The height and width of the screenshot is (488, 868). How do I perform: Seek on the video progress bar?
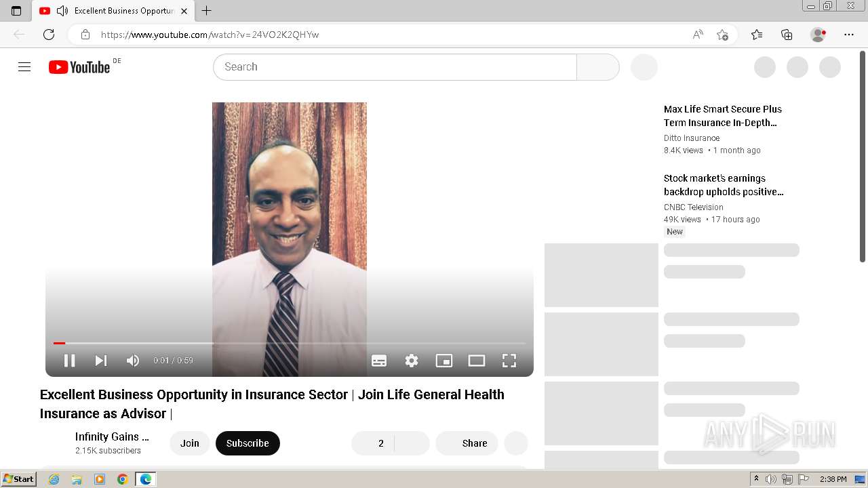point(290,344)
